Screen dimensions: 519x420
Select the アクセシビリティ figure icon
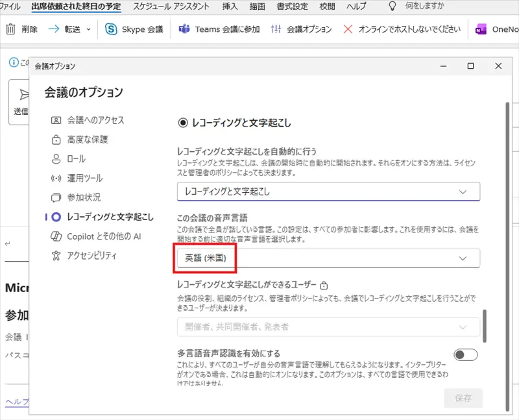point(56,255)
